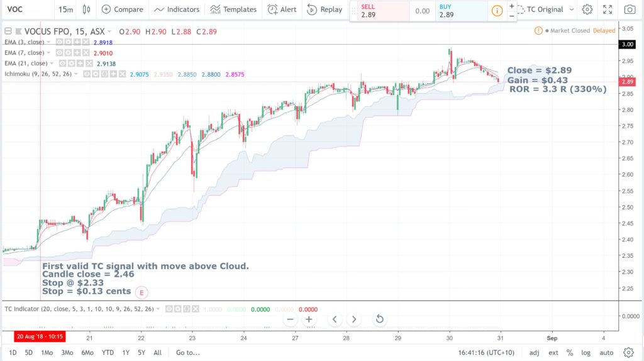Zoom in chart with plus button
Image resolution: width=644 pixels, height=361 pixels.
309,319
